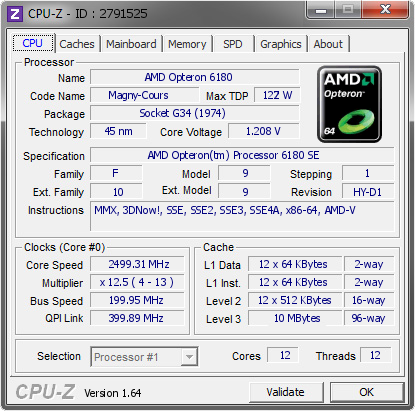Click the Level 3 size 10 MBytes
The width and height of the screenshot is (415, 411).
tap(295, 318)
